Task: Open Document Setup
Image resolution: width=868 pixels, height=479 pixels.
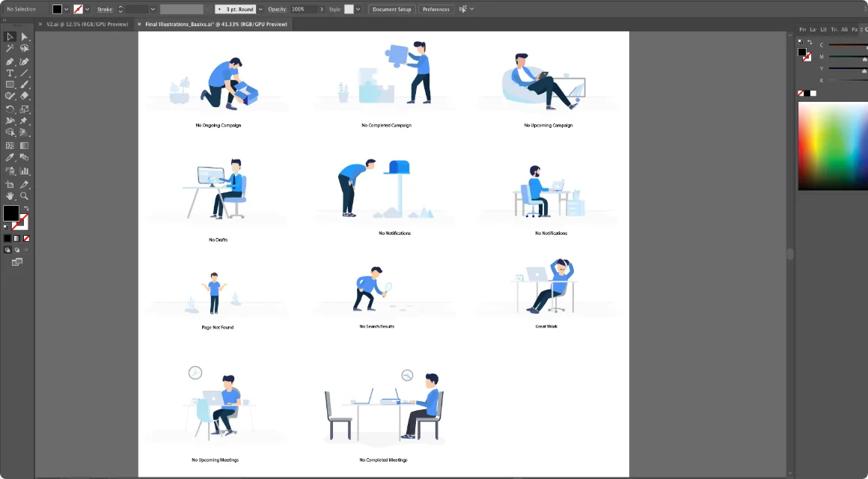Action: coord(392,10)
